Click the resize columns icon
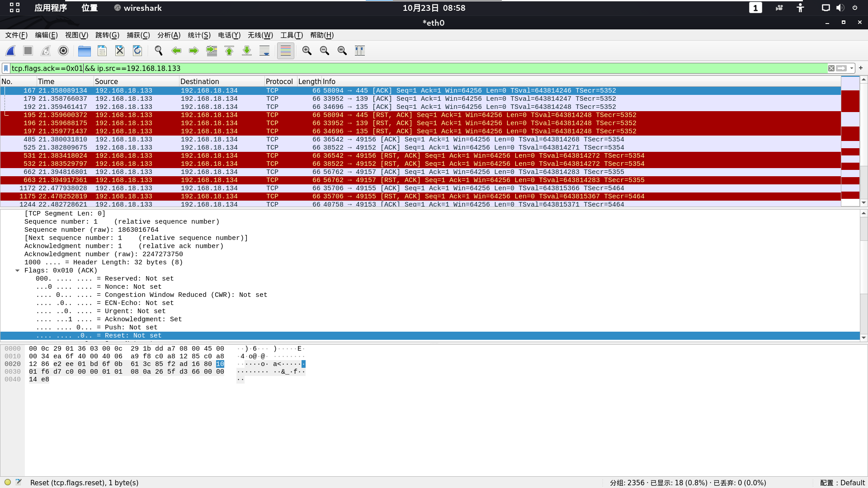 (x=360, y=51)
